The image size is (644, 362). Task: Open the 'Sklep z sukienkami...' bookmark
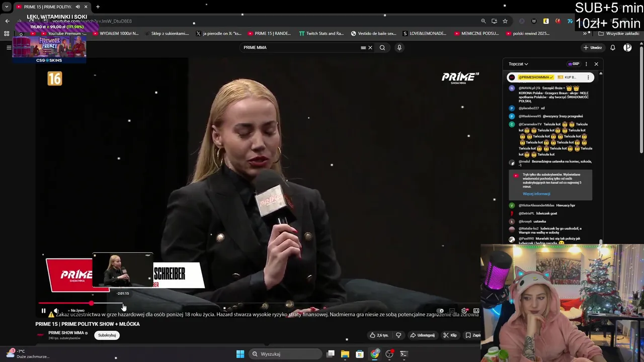pyautogui.click(x=167, y=34)
